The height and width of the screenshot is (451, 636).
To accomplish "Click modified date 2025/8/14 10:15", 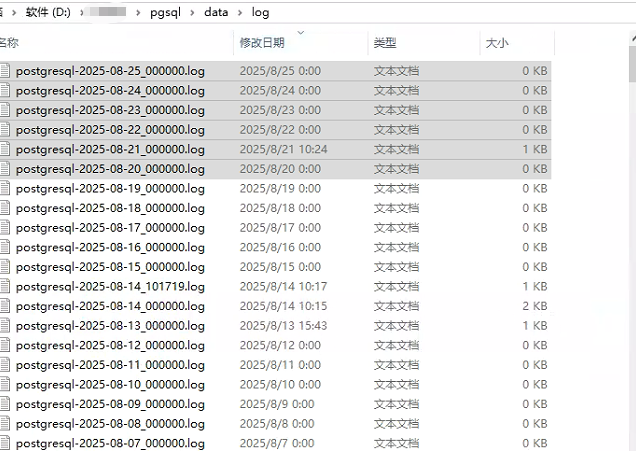I will point(284,306).
